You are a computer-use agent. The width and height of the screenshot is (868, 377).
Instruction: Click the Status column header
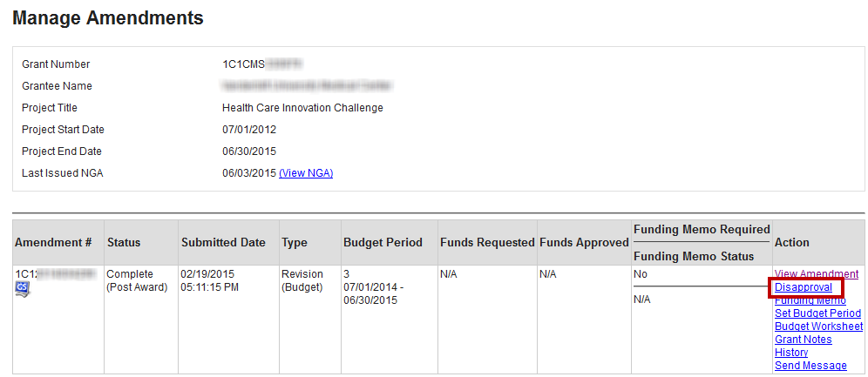[x=124, y=242]
